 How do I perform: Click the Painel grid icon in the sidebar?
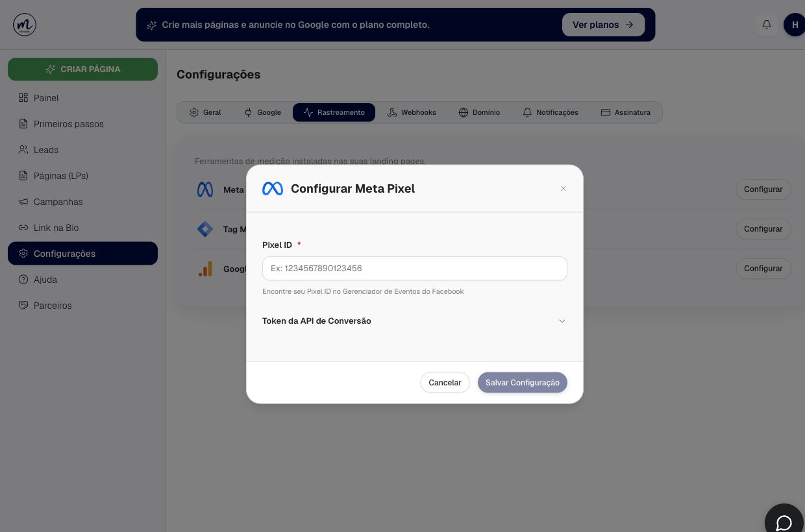pyautogui.click(x=23, y=98)
